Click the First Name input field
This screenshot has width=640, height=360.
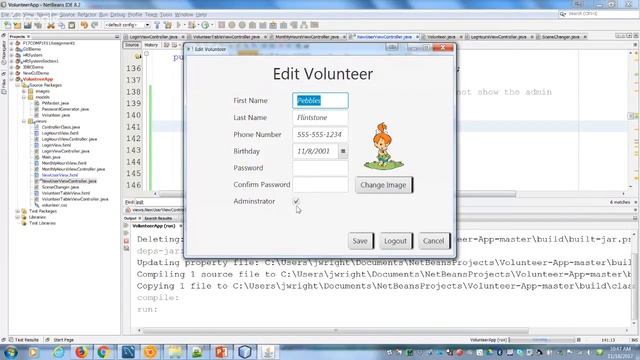point(320,100)
